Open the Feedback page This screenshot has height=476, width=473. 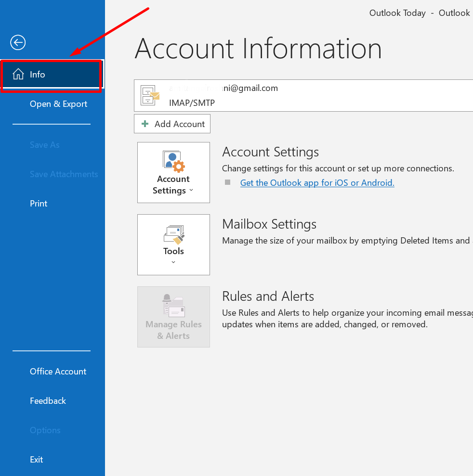point(48,401)
